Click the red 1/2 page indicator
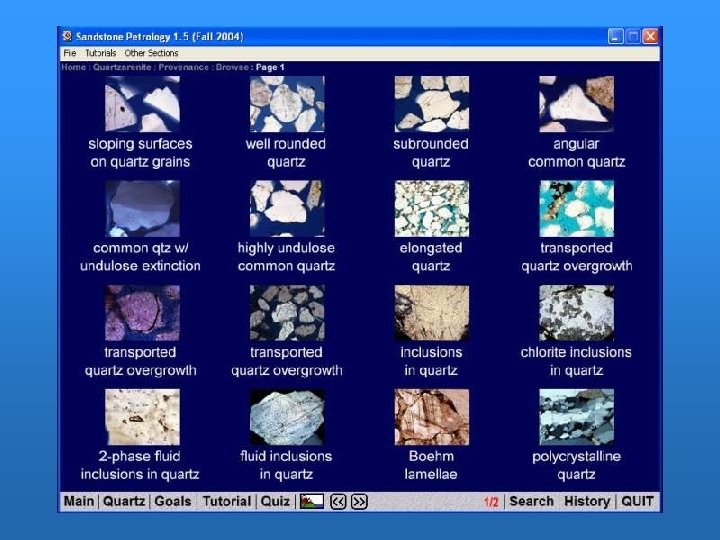The width and height of the screenshot is (720, 540). pos(491,502)
